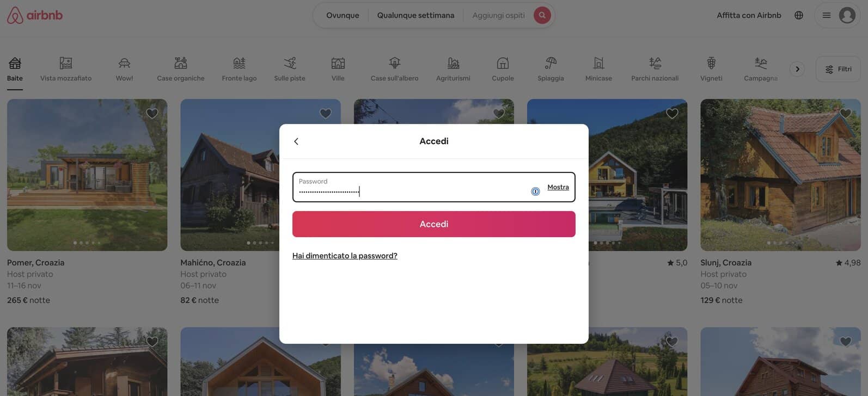Click the 4,98 star rating
Image resolution: width=868 pixels, height=396 pixels.
click(848, 263)
